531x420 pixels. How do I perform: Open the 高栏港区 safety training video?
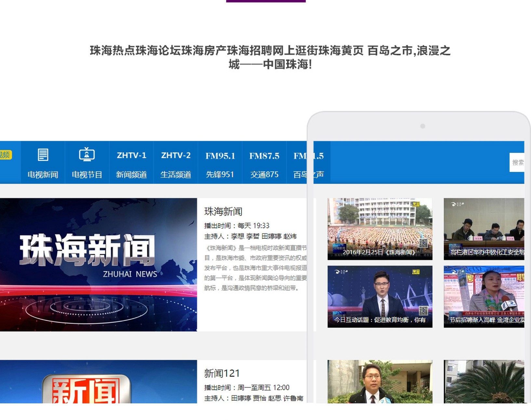click(x=484, y=229)
